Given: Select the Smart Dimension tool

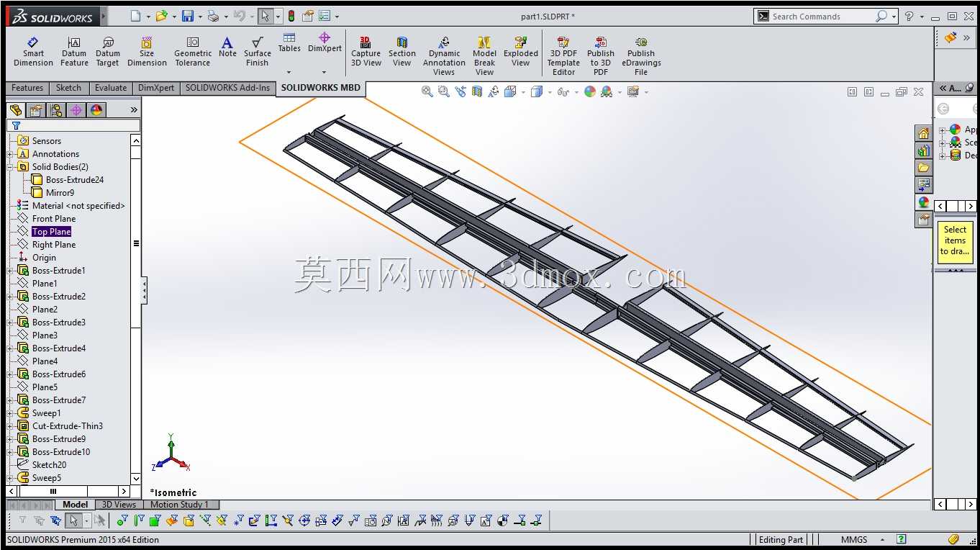Looking at the screenshot, I should tap(33, 52).
